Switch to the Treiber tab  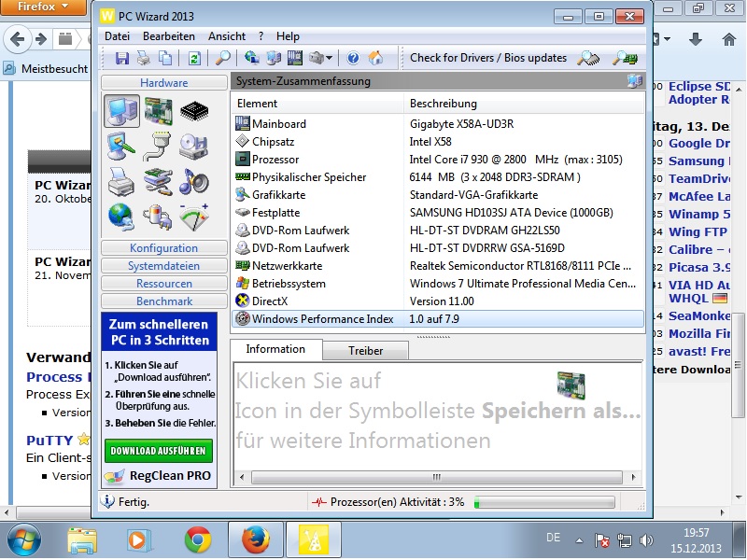(x=365, y=351)
